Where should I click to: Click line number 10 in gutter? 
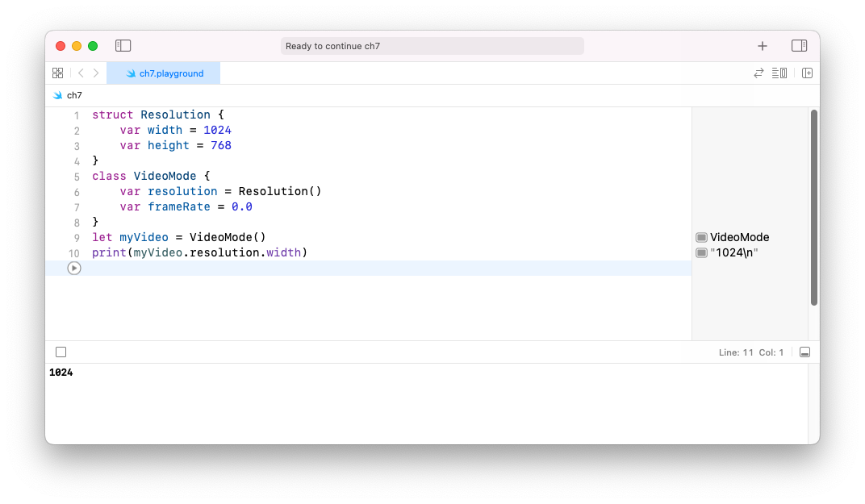[x=74, y=254]
